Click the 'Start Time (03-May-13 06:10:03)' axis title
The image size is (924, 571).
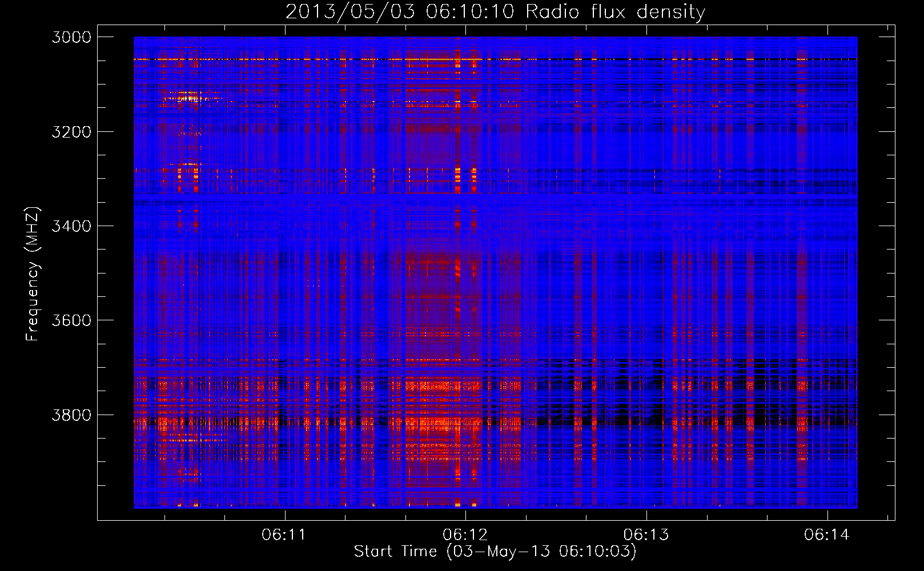[x=495, y=552]
